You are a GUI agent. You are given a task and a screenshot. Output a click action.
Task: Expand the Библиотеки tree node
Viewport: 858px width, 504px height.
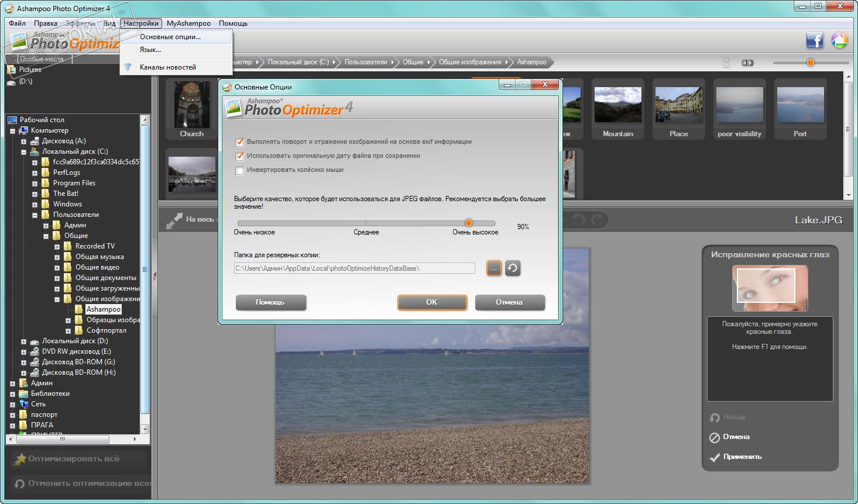pos(12,394)
